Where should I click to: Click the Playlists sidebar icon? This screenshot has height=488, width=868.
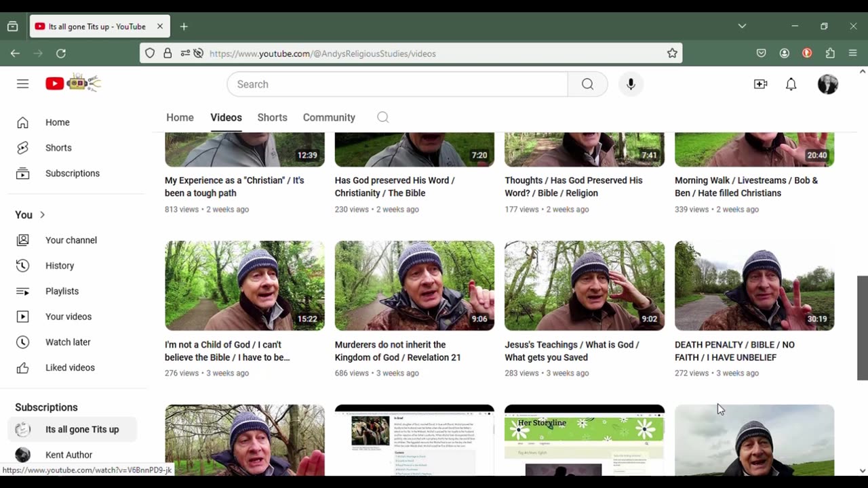pos(22,291)
